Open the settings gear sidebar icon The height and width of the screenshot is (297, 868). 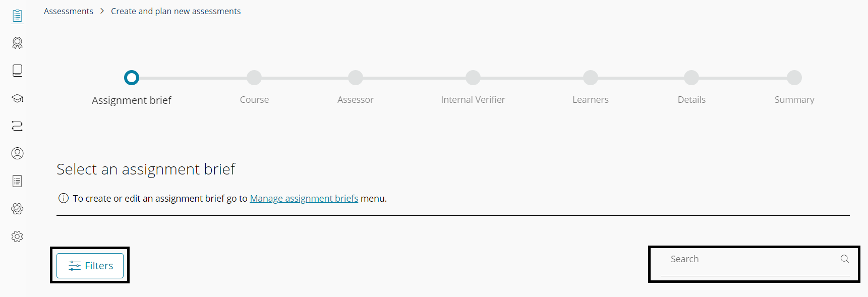[17, 236]
